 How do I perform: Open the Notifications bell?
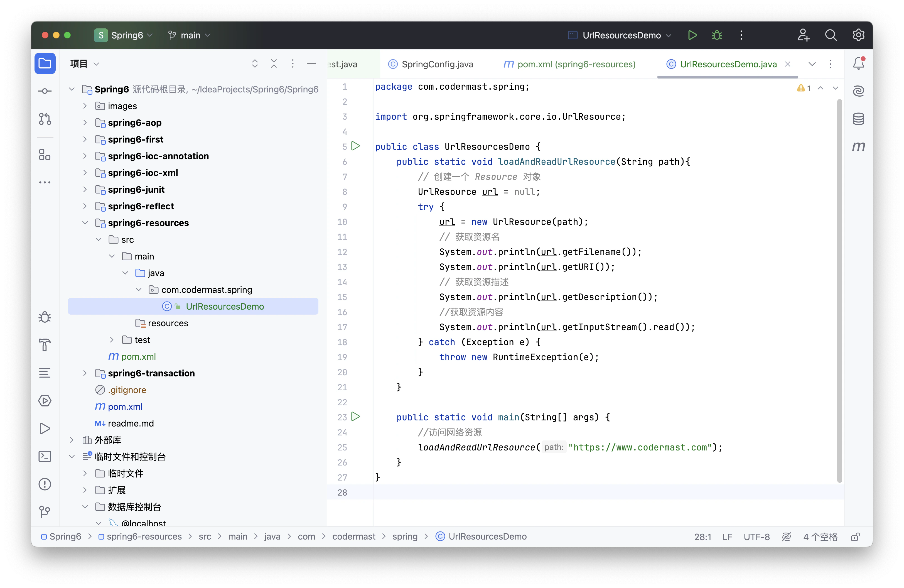858,63
